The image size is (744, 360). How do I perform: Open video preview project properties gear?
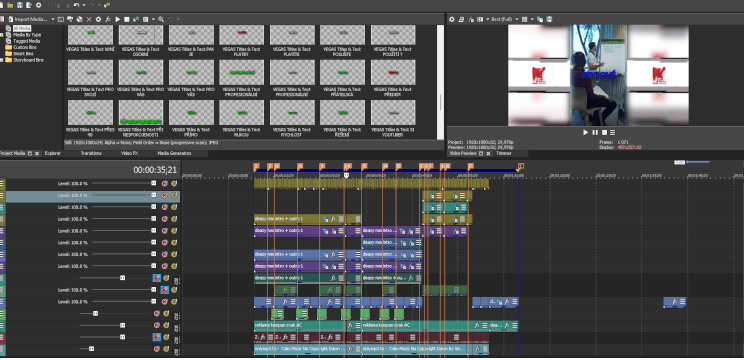click(x=452, y=19)
